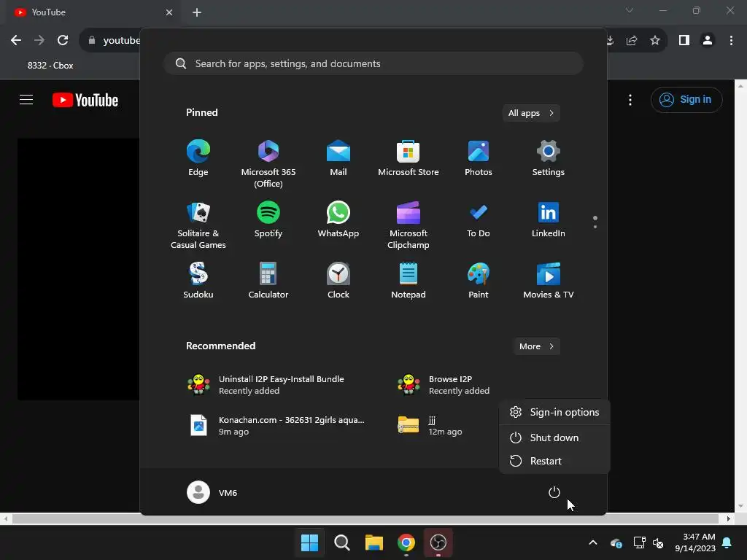The width and height of the screenshot is (747, 560).
Task: Select the YouTube browser tab
Action: coord(93,12)
